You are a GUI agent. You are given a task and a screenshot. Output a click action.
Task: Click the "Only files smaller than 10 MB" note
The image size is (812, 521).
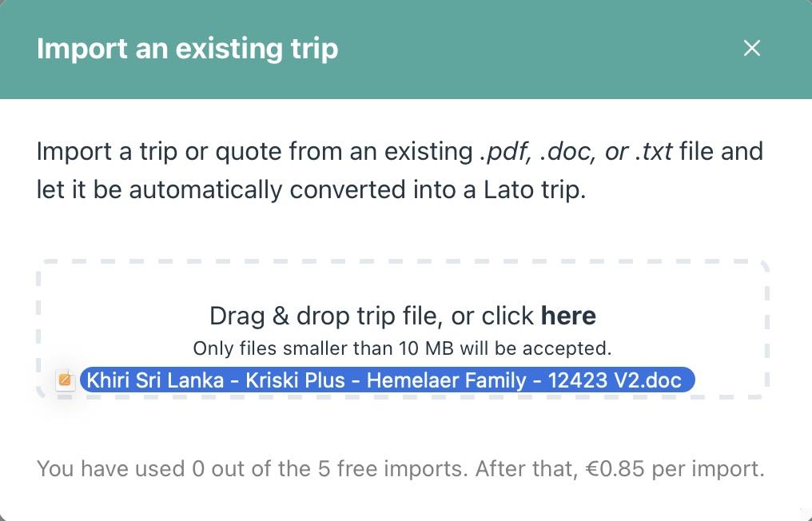pyautogui.click(x=402, y=348)
